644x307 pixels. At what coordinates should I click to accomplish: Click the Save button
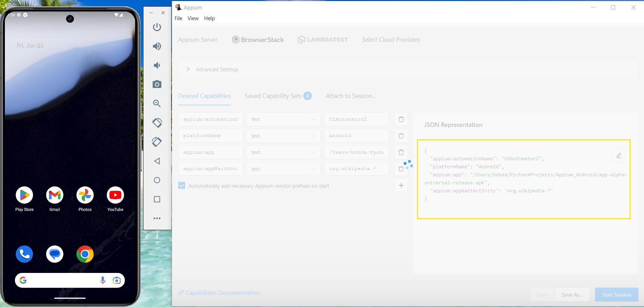point(542,294)
